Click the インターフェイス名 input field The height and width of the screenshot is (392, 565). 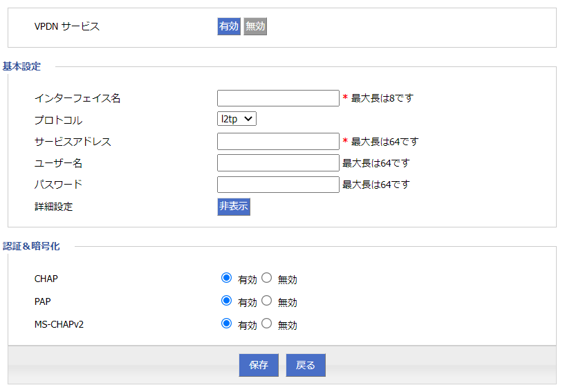tap(278, 98)
